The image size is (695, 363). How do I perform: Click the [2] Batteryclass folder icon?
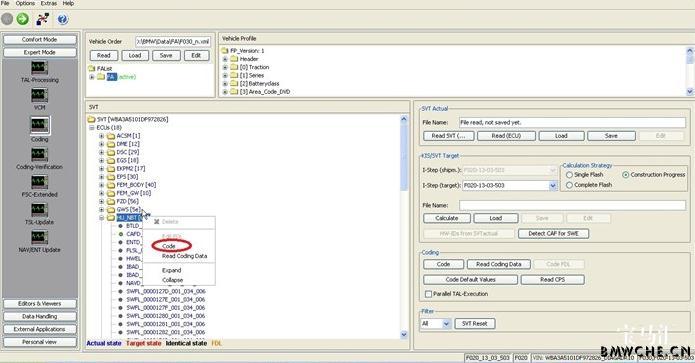coord(234,83)
